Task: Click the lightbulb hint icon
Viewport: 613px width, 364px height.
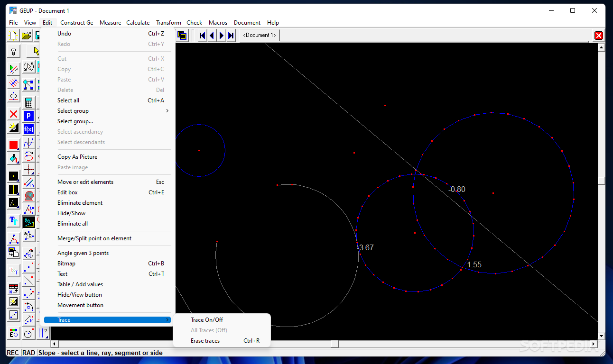Action: point(13,51)
